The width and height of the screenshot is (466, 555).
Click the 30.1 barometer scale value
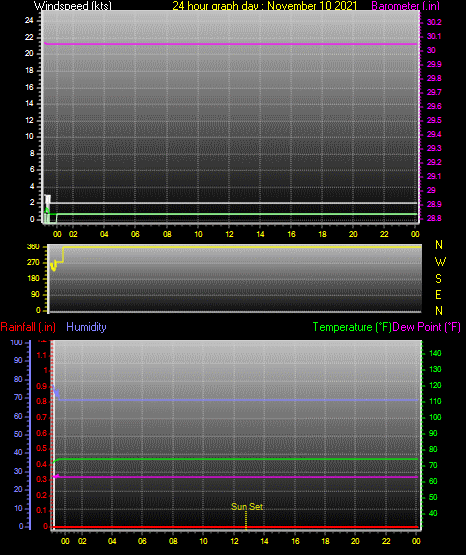(x=434, y=36)
